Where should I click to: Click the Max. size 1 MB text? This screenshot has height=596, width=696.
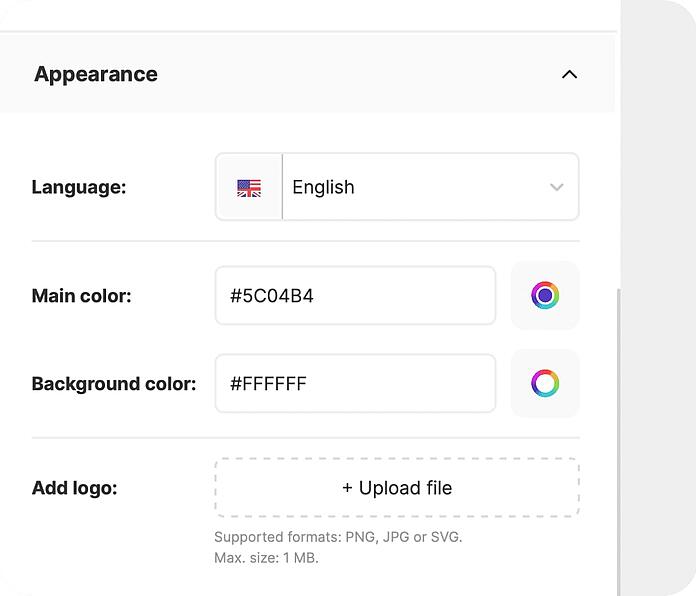(266, 558)
